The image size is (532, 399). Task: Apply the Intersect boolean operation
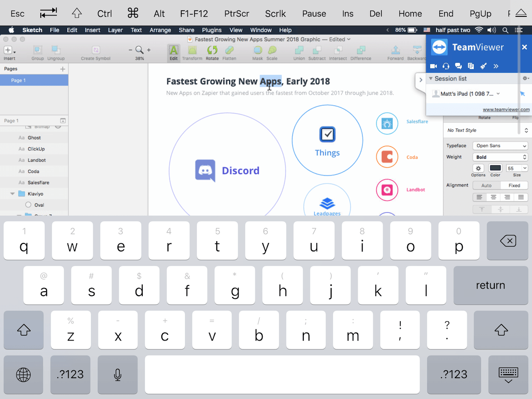338,52
